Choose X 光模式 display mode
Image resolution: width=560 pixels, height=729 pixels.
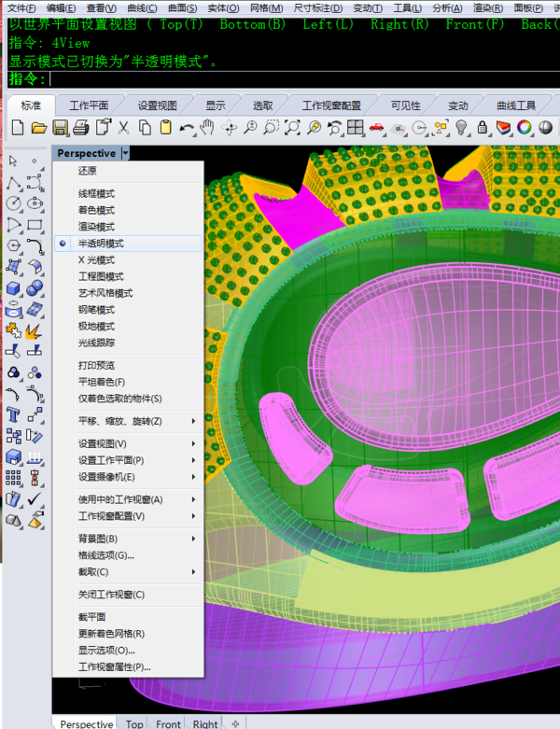[96, 260]
